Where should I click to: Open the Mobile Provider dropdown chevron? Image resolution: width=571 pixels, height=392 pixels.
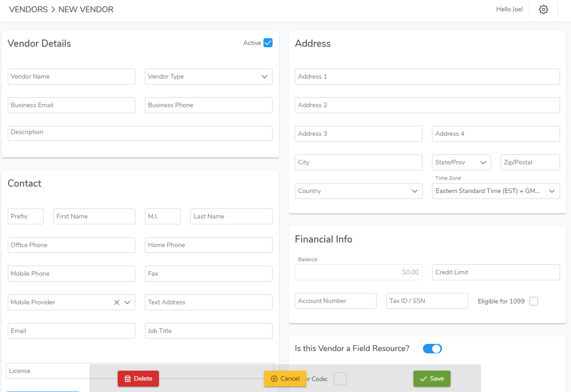click(x=128, y=302)
